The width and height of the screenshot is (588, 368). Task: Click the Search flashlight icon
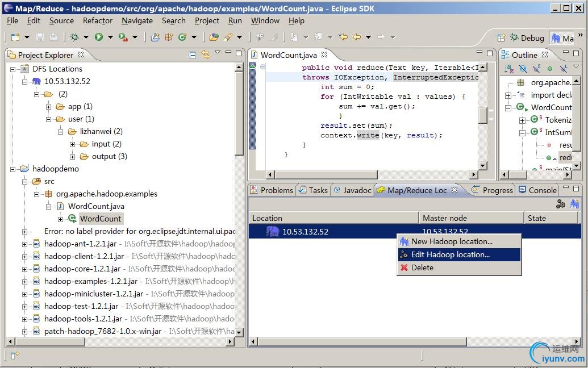point(228,37)
